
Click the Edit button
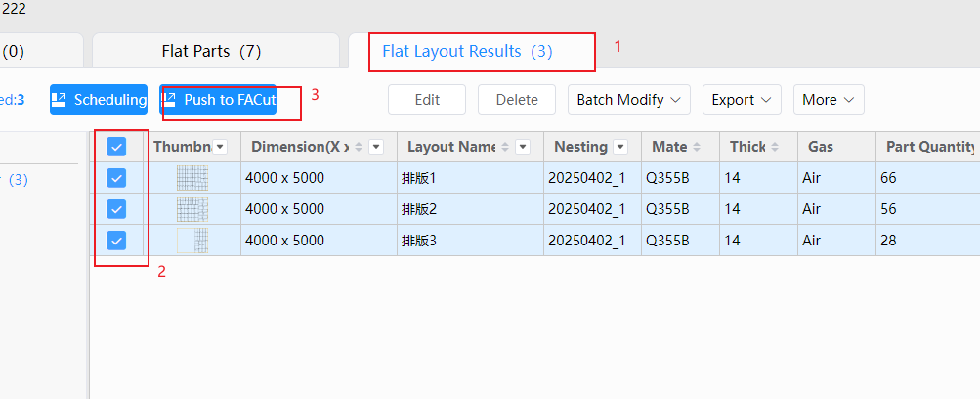click(427, 100)
